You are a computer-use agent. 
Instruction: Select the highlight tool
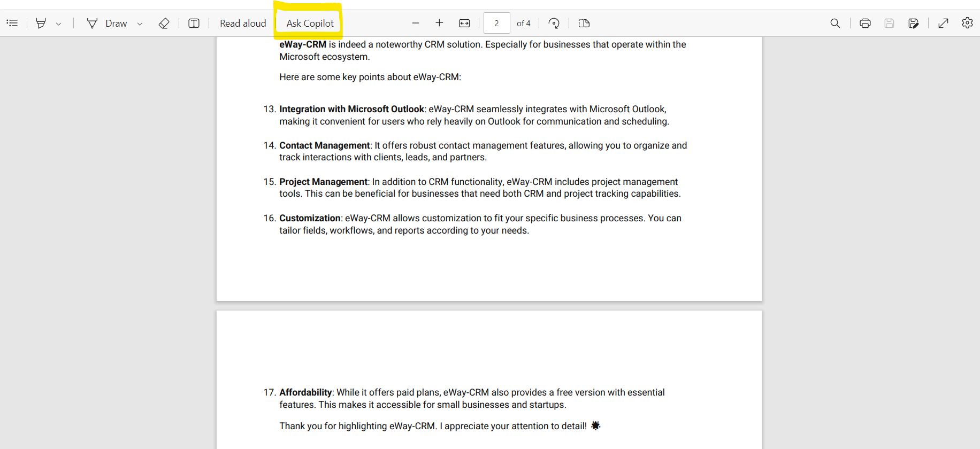pos(41,23)
